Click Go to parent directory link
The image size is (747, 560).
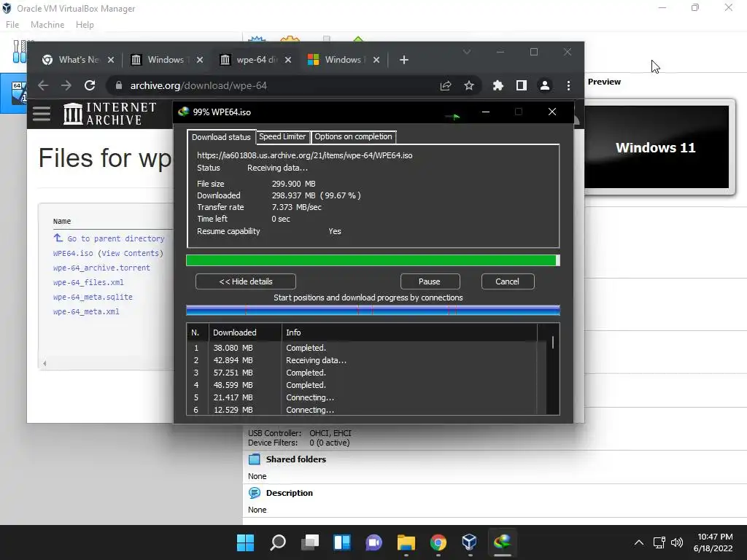pyautogui.click(x=116, y=238)
